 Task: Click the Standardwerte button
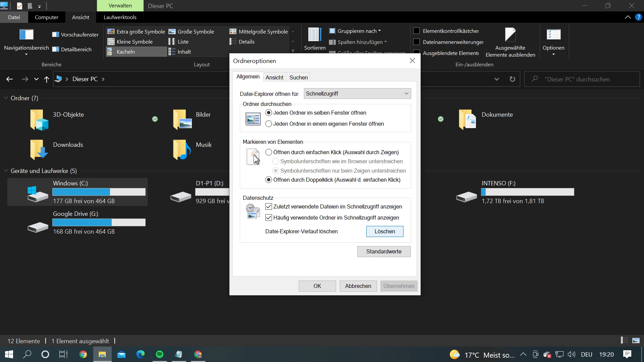coord(384,251)
